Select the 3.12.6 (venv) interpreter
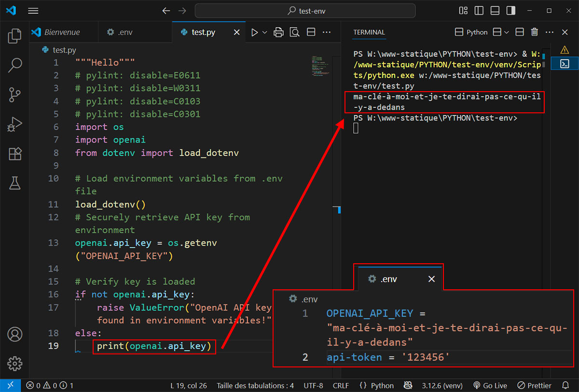Image resolution: width=579 pixels, height=392 pixels. click(442, 385)
